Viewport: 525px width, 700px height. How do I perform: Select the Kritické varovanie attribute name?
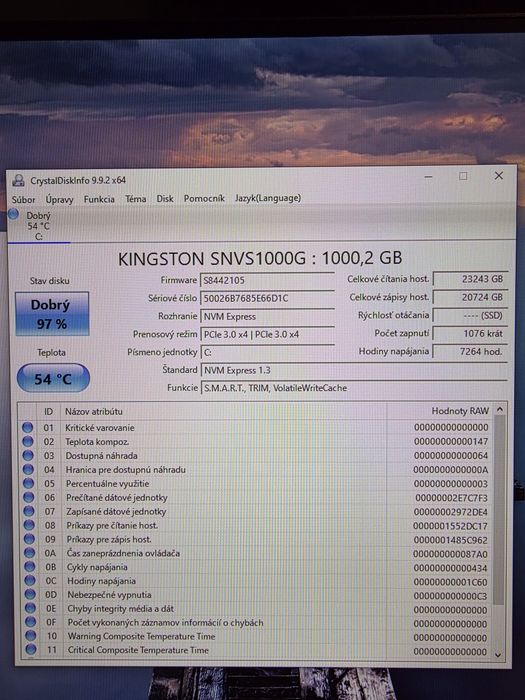point(100,428)
